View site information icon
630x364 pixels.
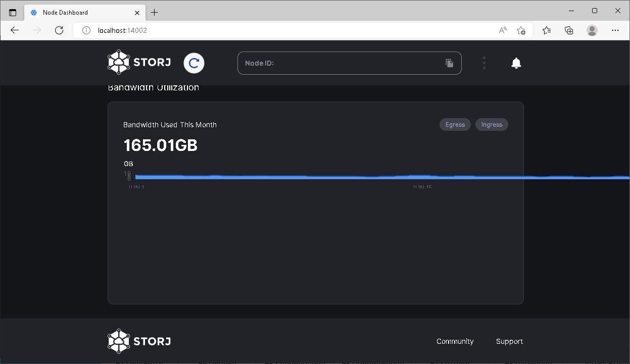(86, 30)
